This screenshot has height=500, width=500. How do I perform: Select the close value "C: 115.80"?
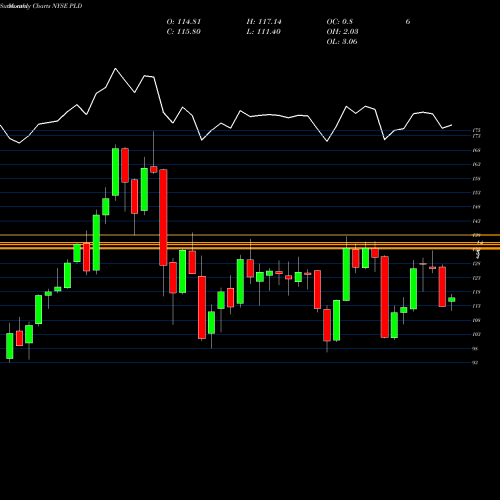tap(184, 32)
